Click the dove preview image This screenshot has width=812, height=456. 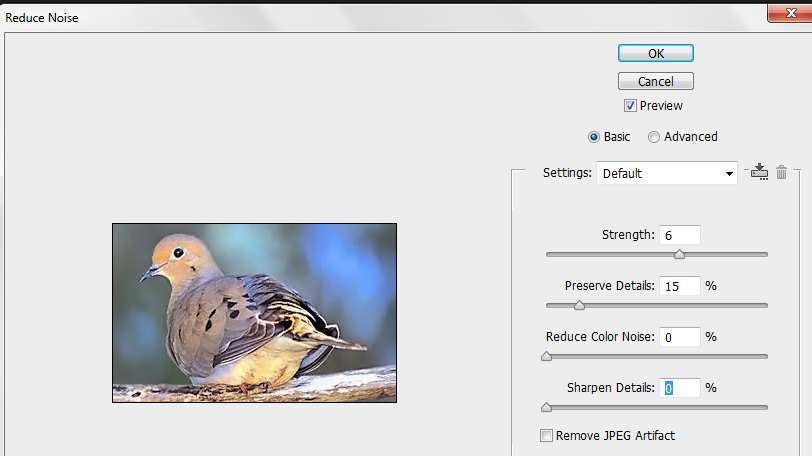pyautogui.click(x=254, y=313)
